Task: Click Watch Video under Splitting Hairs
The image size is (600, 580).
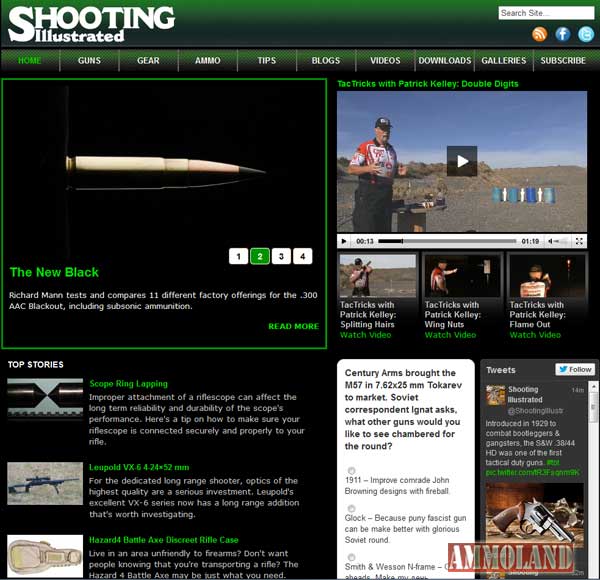Action: (365, 335)
